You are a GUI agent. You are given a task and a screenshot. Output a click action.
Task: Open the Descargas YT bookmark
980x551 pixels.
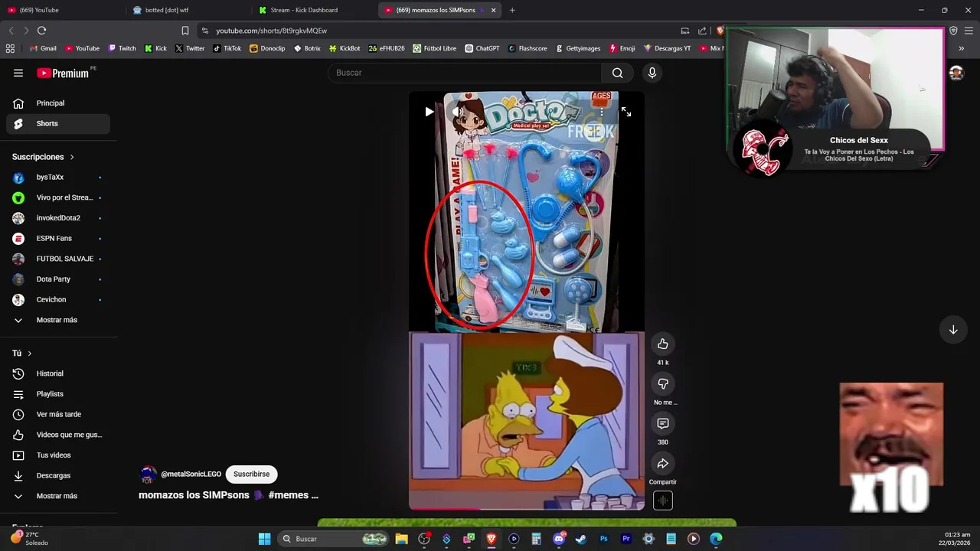point(667,48)
